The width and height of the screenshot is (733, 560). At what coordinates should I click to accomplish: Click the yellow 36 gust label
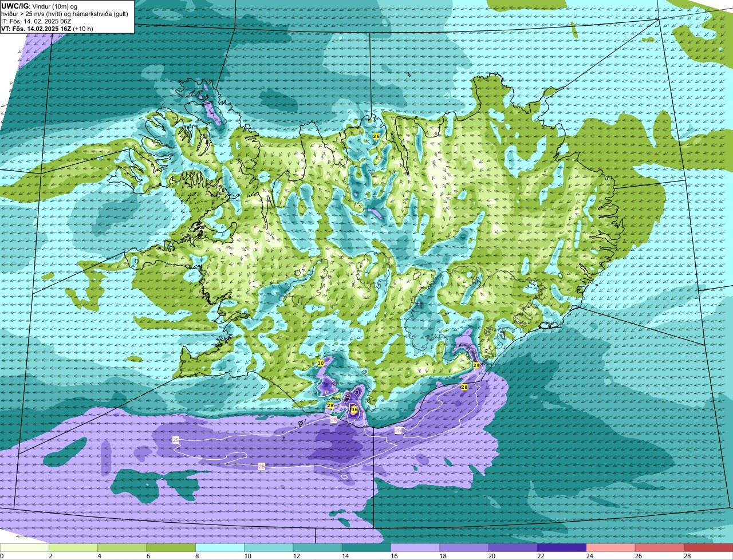pyautogui.click(x=354, y=409)
